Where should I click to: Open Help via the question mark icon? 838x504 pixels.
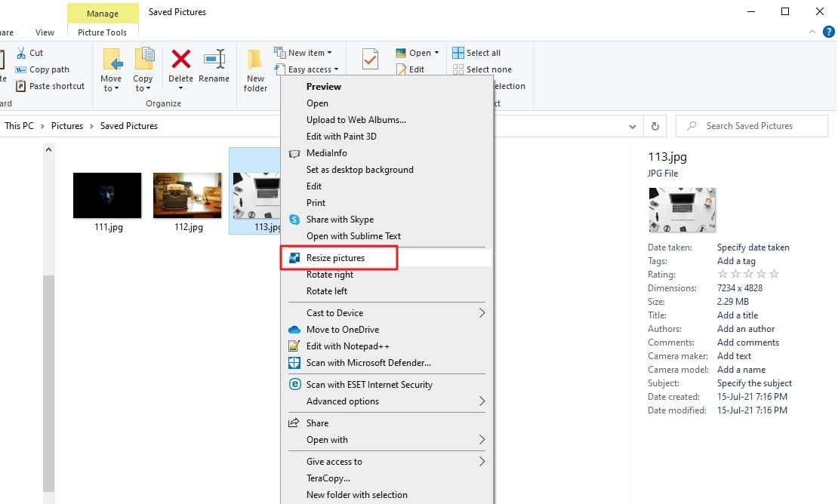tap(828, 32)
